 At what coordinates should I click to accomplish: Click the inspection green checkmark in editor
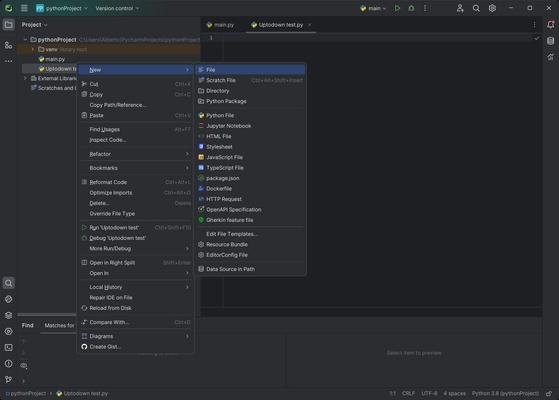(536, 38)
